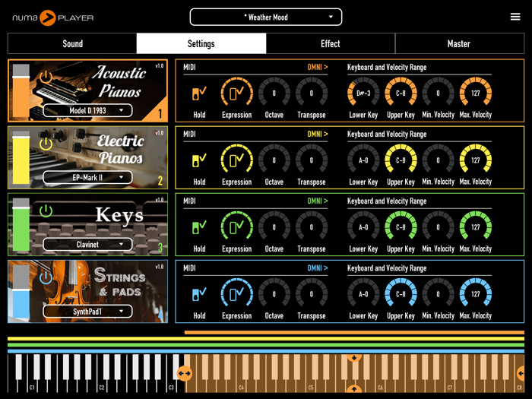Open blue OMNI MIDI channel selector
Image resolution: width=532 pixels, height=399 pixels.
(x=318, y=268)
